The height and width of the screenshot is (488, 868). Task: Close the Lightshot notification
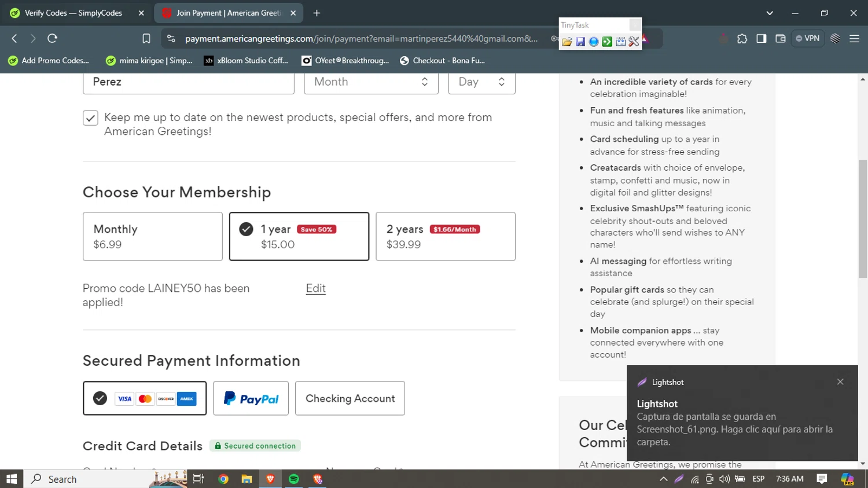(840, 381)
